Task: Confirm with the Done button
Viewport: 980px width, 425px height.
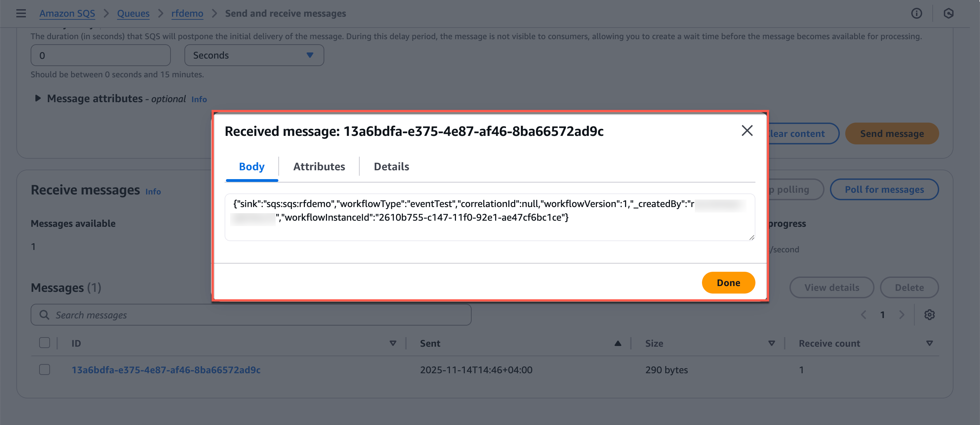Action: pyautogui.click(x=728, y=283)
